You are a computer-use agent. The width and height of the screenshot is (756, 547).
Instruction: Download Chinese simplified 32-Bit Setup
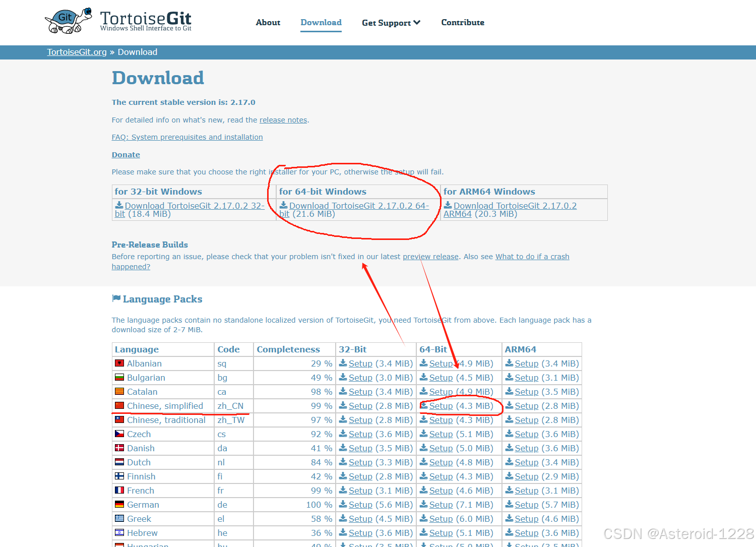point(360,406)
